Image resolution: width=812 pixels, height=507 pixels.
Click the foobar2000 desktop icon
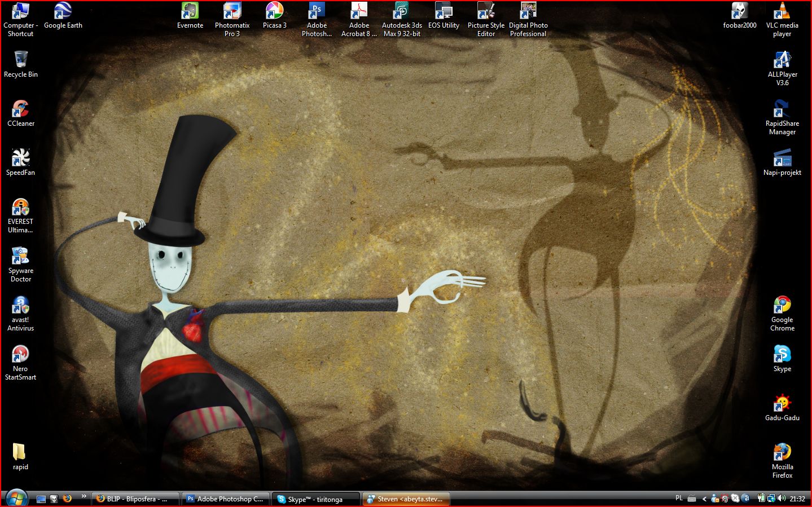(x=739, y=11)
